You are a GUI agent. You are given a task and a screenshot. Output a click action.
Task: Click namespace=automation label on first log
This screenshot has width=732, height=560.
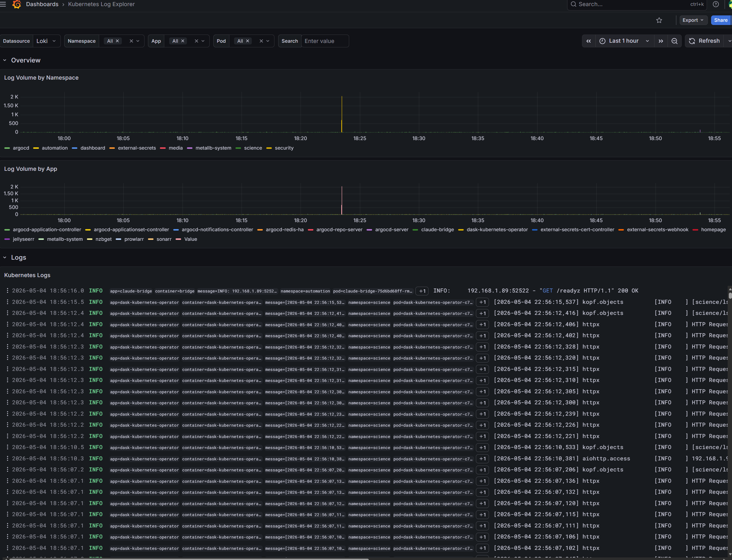coord(305,291)
